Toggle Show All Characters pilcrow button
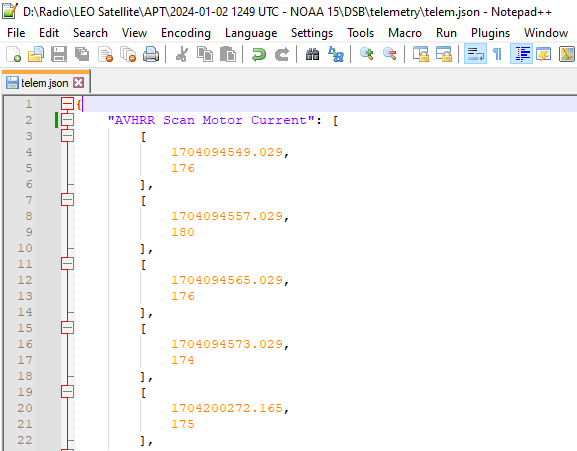This screenshot has height=451, width=577. [497, 54]
